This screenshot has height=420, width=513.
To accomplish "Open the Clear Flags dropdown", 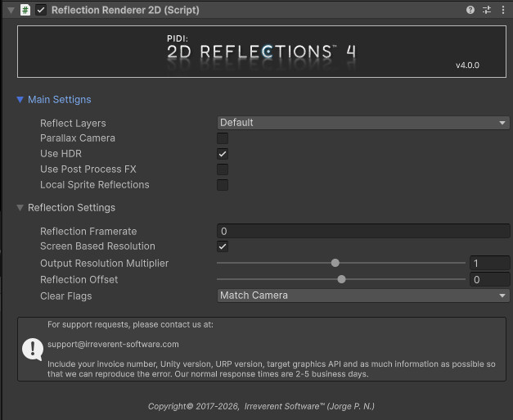I will [x=362, y=296].
